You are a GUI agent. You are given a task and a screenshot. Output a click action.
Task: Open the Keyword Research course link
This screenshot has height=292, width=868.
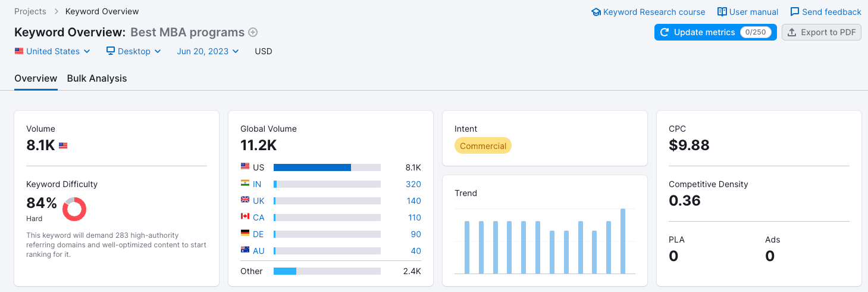pyautogui.click(x=648, y=12)
